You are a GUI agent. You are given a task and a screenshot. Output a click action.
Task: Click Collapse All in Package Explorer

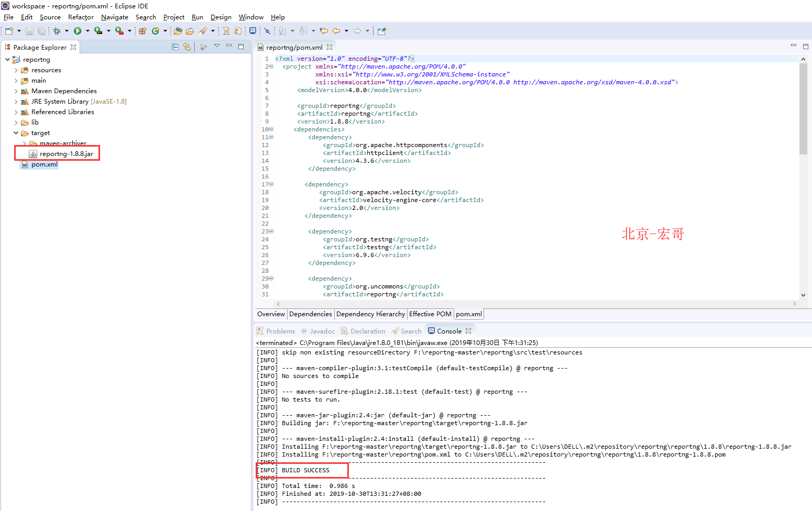coord(175,47)
